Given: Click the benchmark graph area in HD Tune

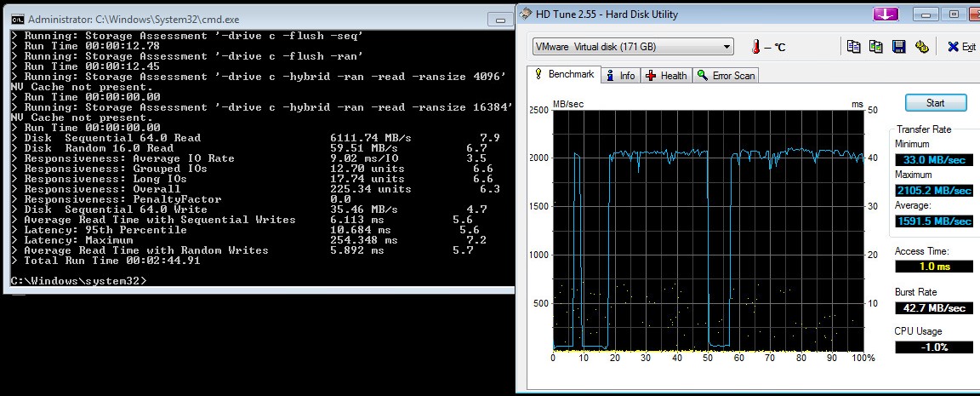Looking at the screenshot, I should point(709,231).
